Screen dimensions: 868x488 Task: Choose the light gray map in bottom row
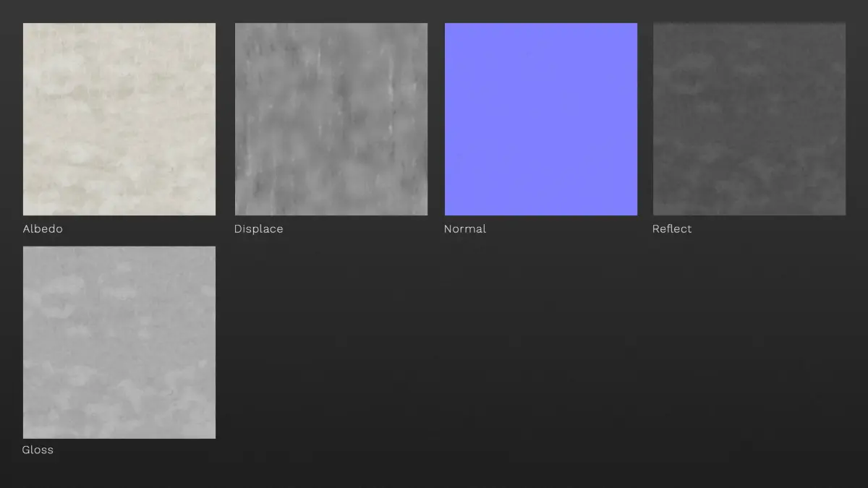click(x=119, y=343)
